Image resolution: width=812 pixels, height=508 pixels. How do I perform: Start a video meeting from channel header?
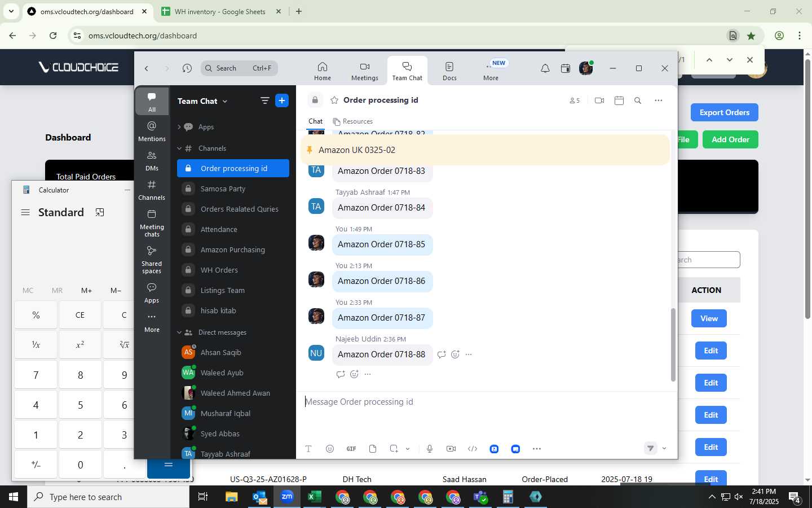point(599,100)
